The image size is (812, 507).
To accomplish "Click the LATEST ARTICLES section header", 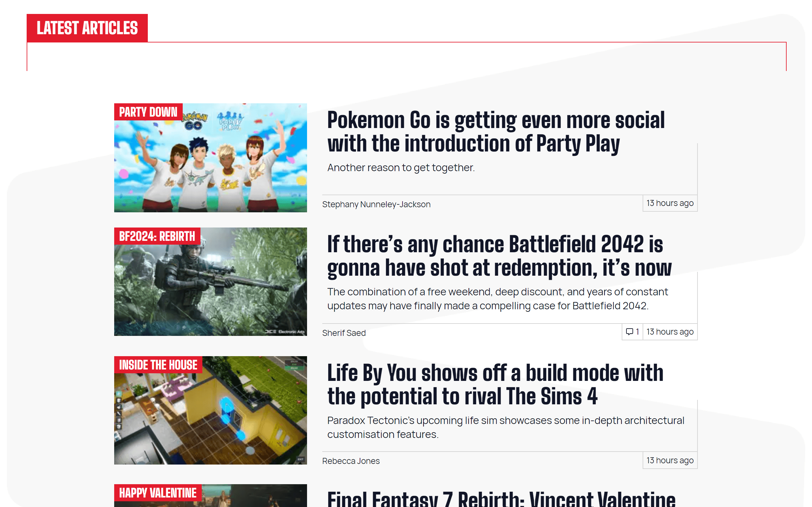I will (x=87, y=28).
